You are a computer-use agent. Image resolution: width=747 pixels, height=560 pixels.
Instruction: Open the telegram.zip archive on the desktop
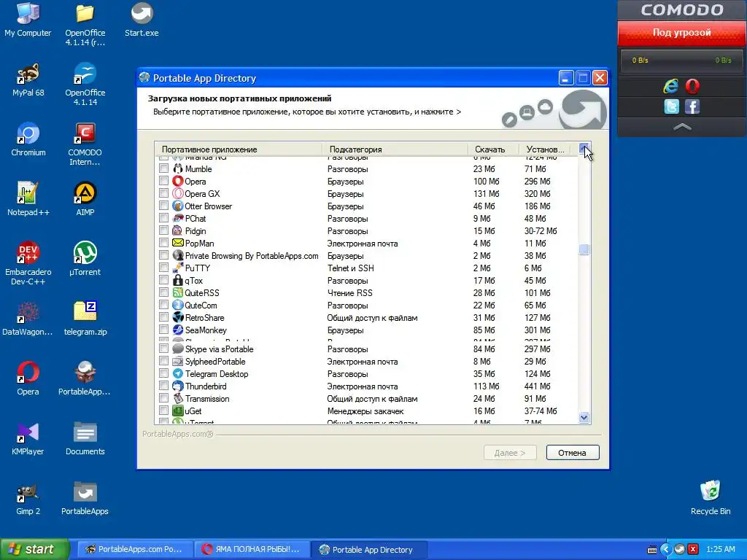pyautogui.click(x=85, y=319)
